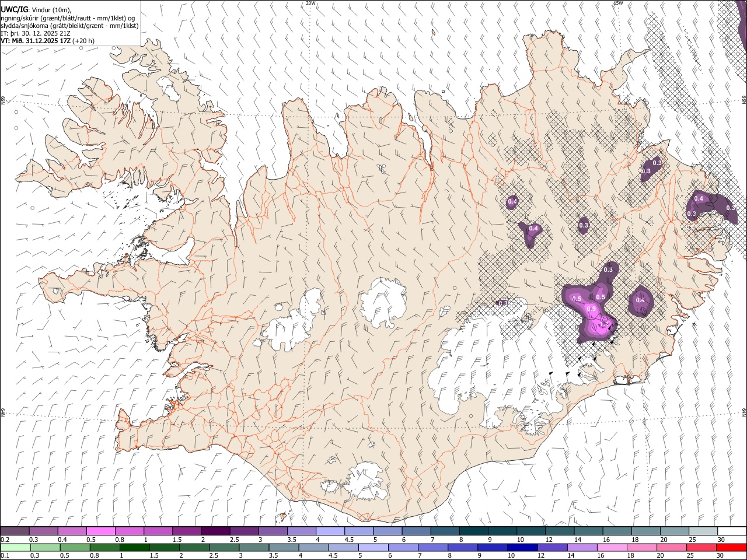Pick the 0.2 mauve swatch in upper legend row
This screenshot has height=560, width=747.
click(15, 531)
